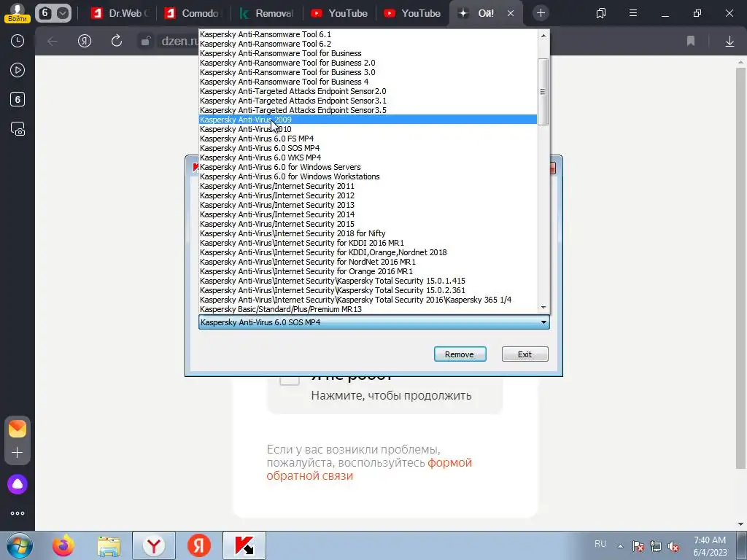The width and height of the screenshot is (747, 560).
Task: Select Kaspersky Anti-Virus 2009 in list
Action: (x=368, y=120)
